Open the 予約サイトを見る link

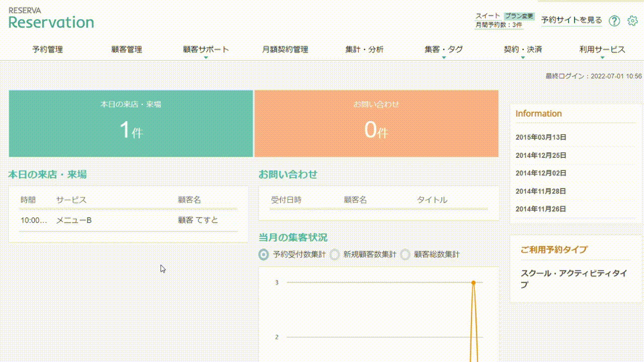point(572,20)
